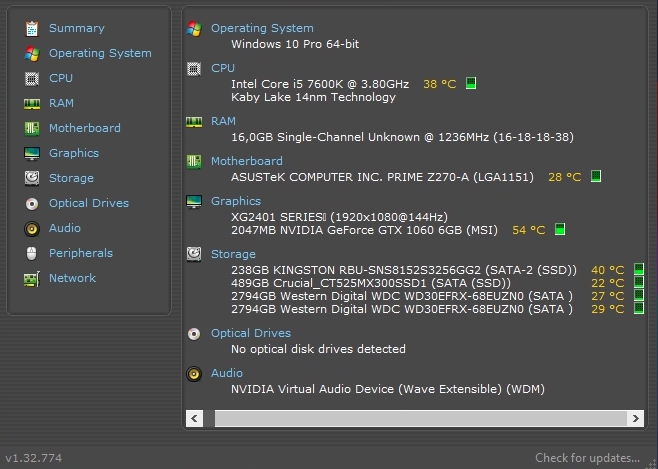
Task: Click Check for updates link
Action: click(x=588, y=458)
